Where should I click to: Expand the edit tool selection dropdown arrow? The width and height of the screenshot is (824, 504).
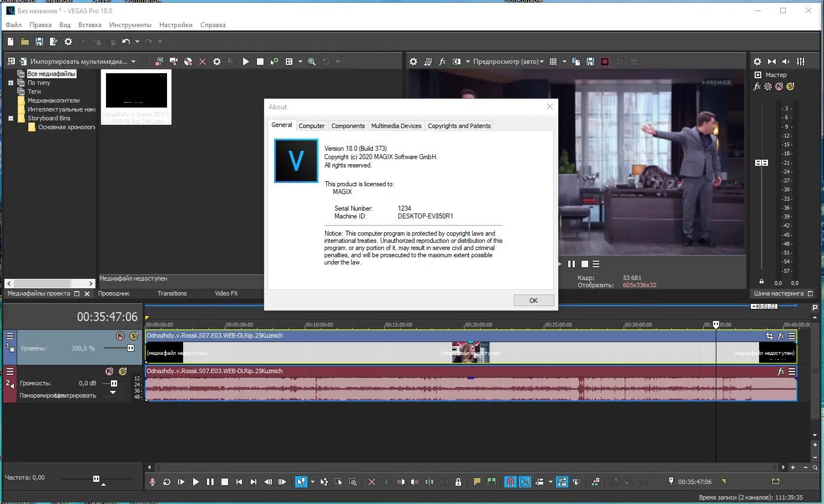point(312,482)
